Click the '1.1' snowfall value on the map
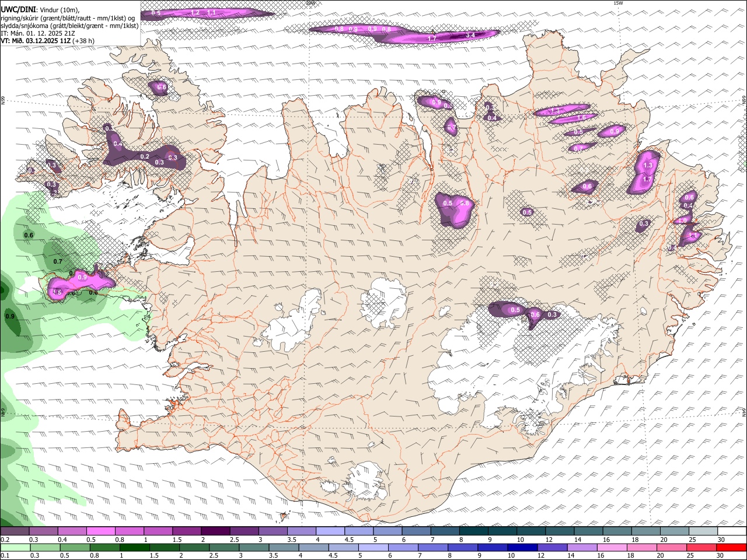 click(211, 13)
